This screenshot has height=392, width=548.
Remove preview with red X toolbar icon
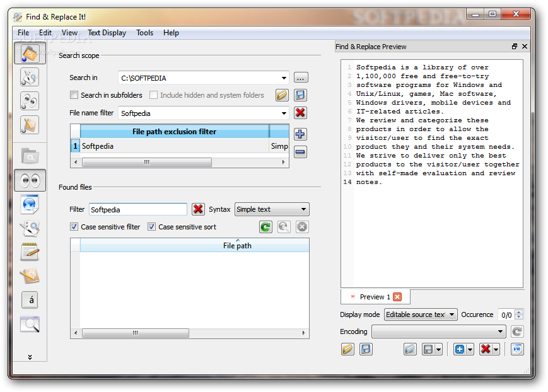click(x=486, y=349)
